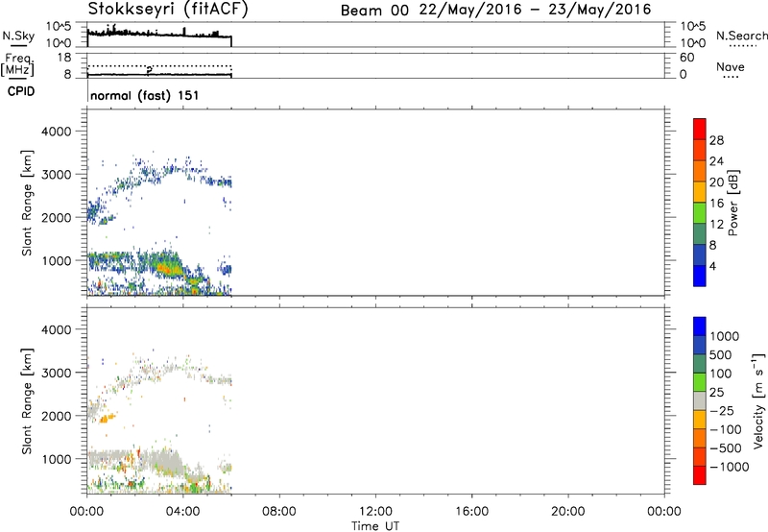
Task: Click the '1000' velocity colorbar value
Action: click(x=724, y=336)
